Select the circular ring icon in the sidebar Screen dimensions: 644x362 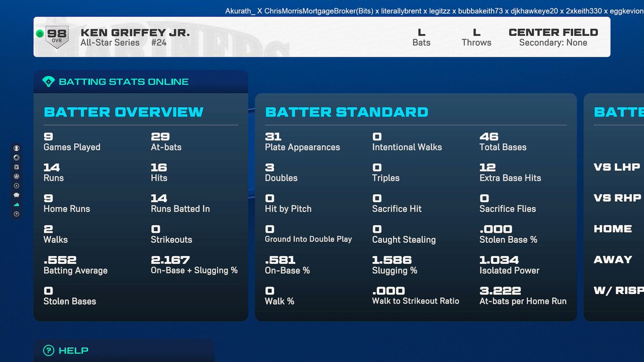coord(17,157)
